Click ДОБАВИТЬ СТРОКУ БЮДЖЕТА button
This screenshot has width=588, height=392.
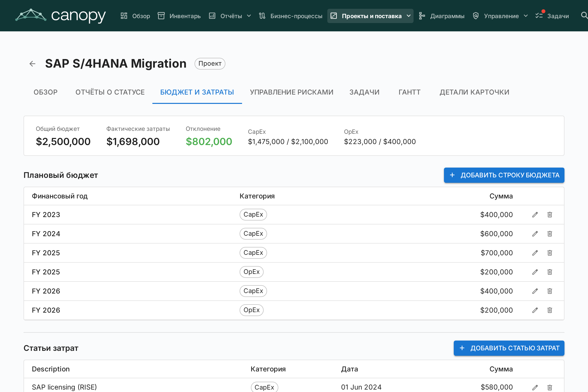tap(504, 175)
